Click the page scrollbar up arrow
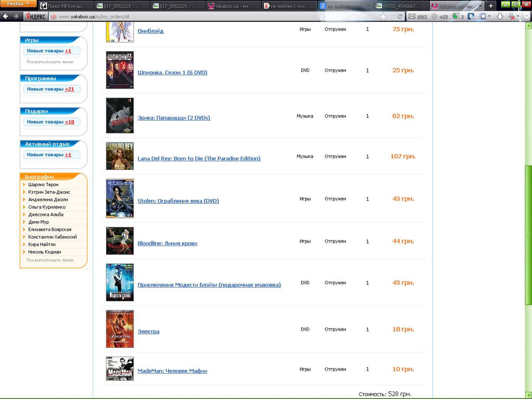The image size is (532, 399). click(528, 26)
